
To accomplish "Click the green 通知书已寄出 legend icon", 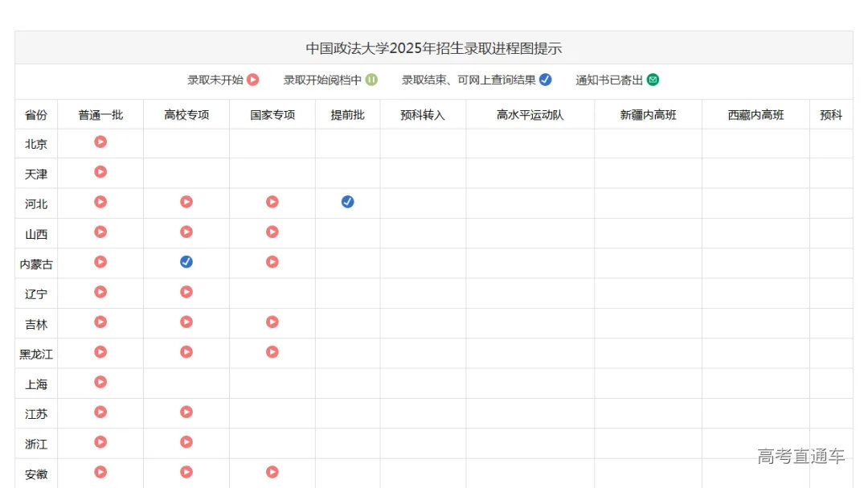I will (653, 80).
